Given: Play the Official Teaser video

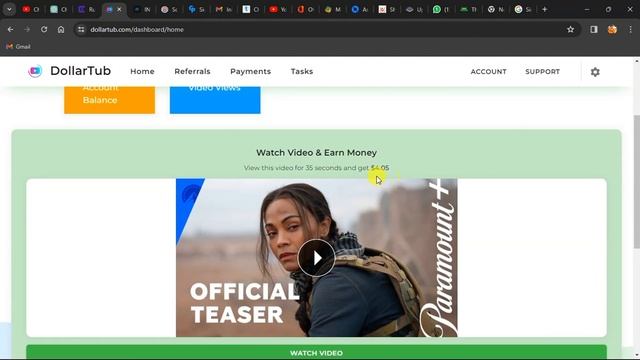Looking at the screenshot, I should point(316,258).
